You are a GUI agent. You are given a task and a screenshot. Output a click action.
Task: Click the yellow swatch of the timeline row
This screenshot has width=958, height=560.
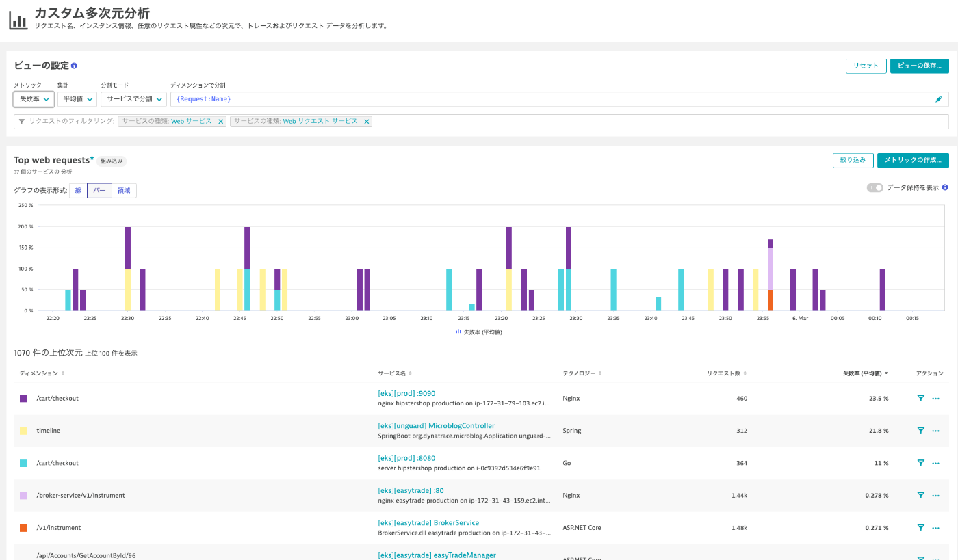(x=23, y=431)
